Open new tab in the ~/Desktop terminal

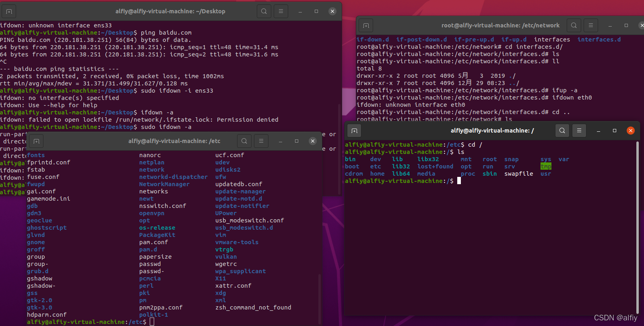[9, 11]
